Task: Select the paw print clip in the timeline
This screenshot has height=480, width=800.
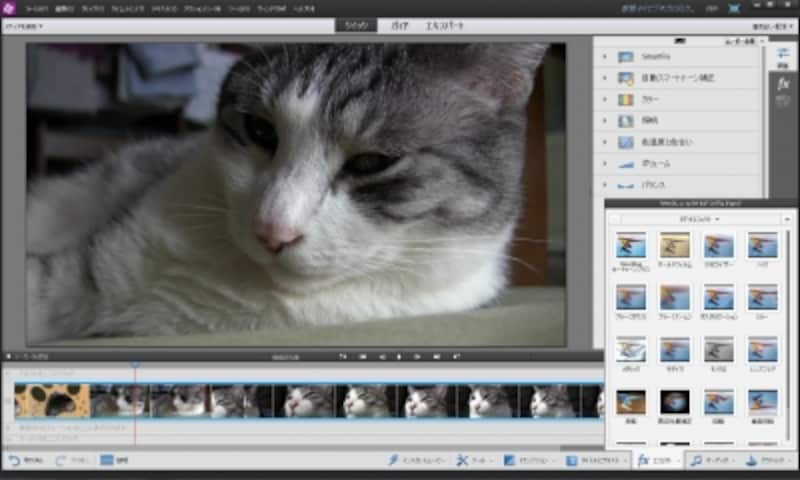Action: pos(52,400)
